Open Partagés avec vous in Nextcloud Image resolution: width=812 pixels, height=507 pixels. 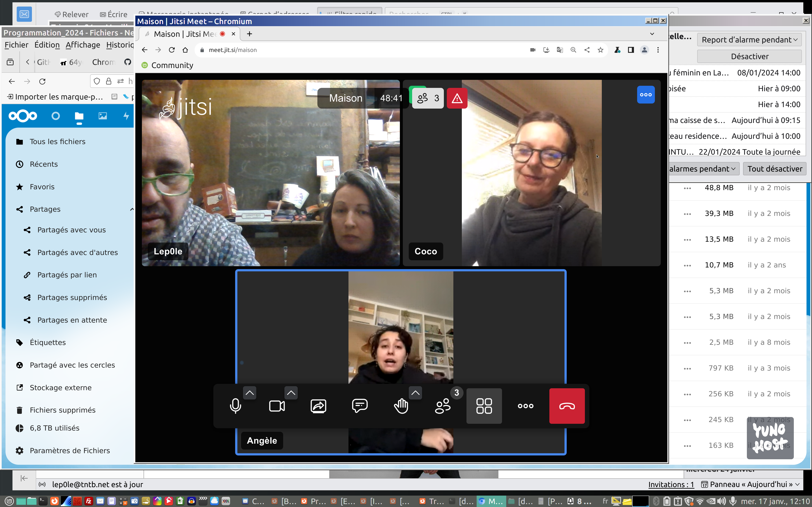(x=71, y=230)
